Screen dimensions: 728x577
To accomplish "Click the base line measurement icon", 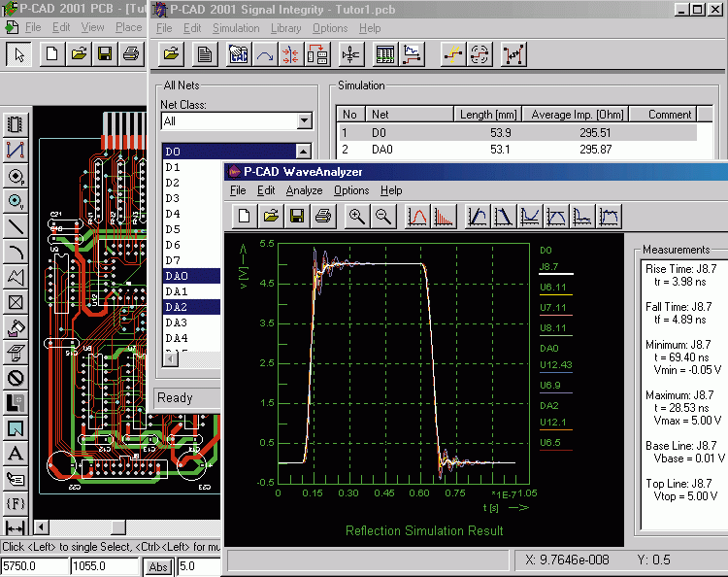I will pos(582,217).
